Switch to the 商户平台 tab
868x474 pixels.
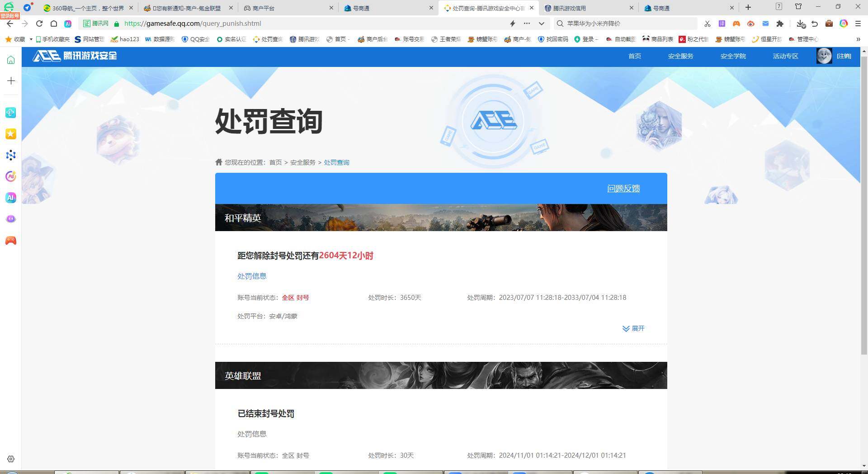pyautogui.click(x=289, y=8)
